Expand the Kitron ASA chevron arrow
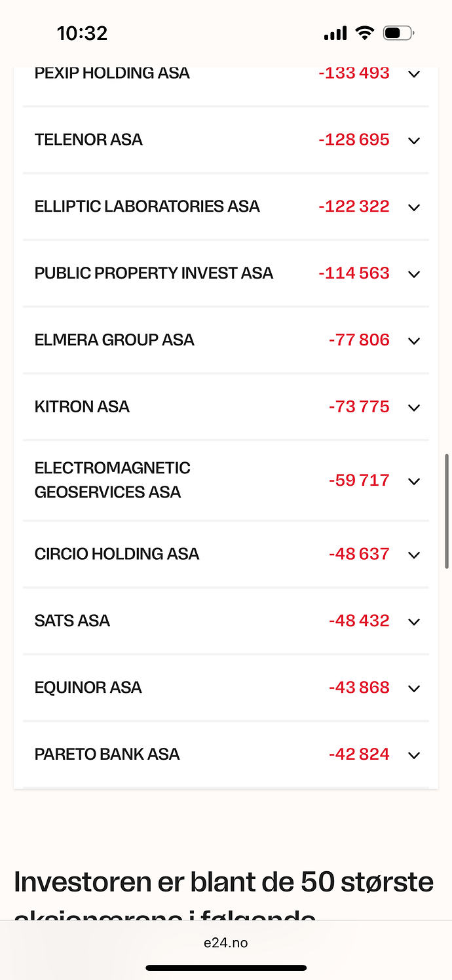 [413, 408]
